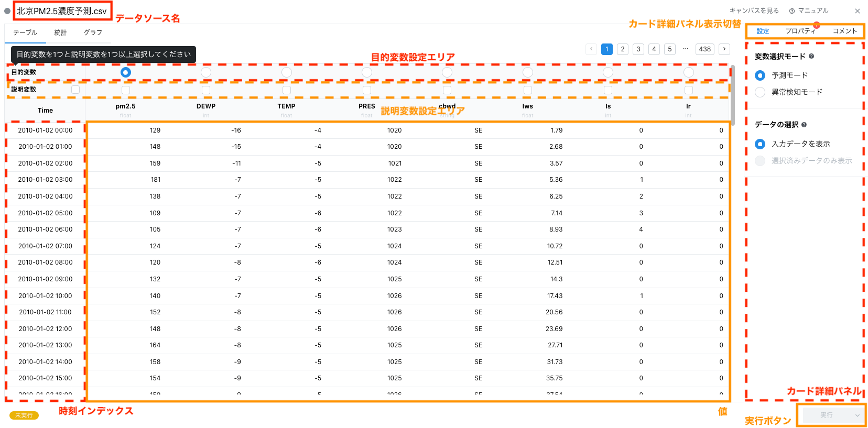
Task: Open the プロパティ panel tab
Action: 800,31
